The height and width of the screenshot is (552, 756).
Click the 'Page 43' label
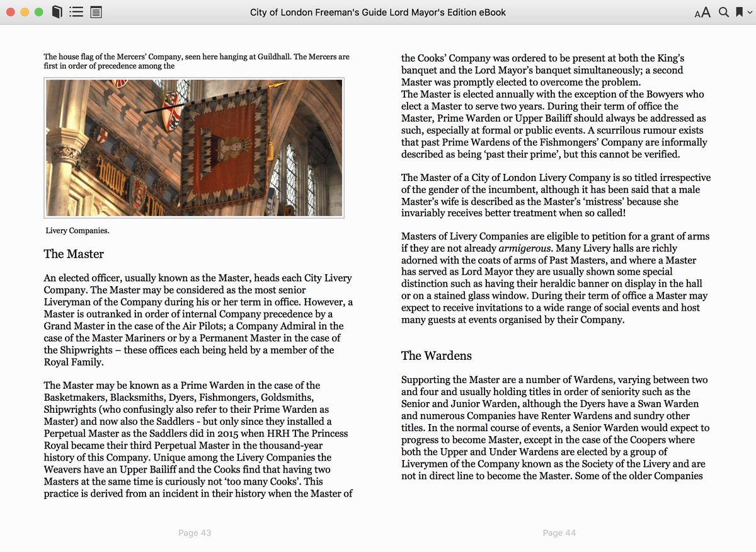pyautogui.click(x=195, y=533)
